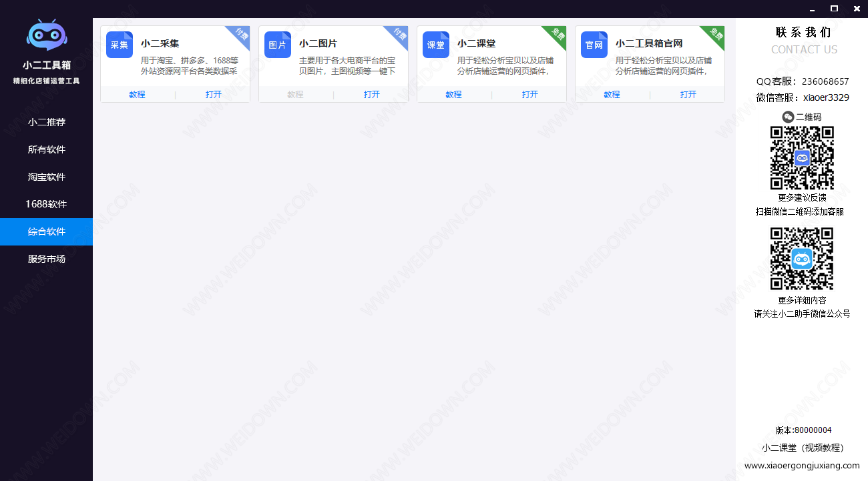Maximize the toolbox window

(x=834, y=9)
